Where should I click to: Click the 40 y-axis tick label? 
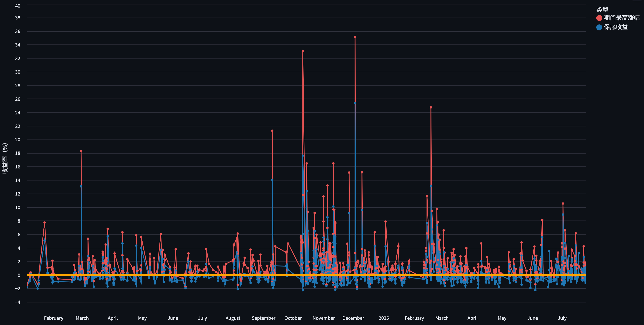17,6
